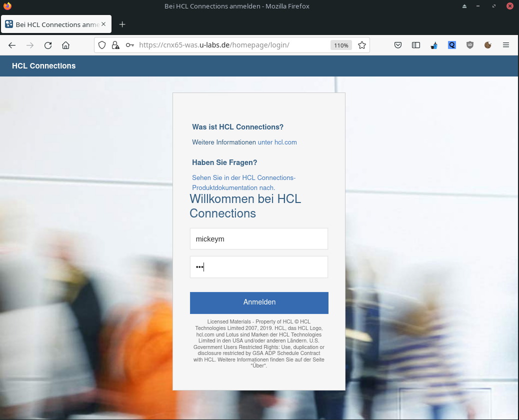The height and width of the screenshot is (420, 519).
Task: Click the browser Back arrow
Action: tap(12, 45)
